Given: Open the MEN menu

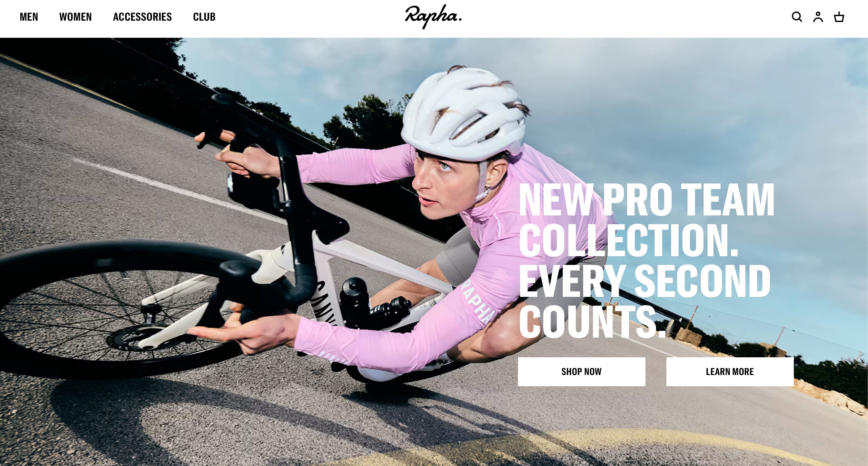Looking at the screenshot, I should 29,17.
